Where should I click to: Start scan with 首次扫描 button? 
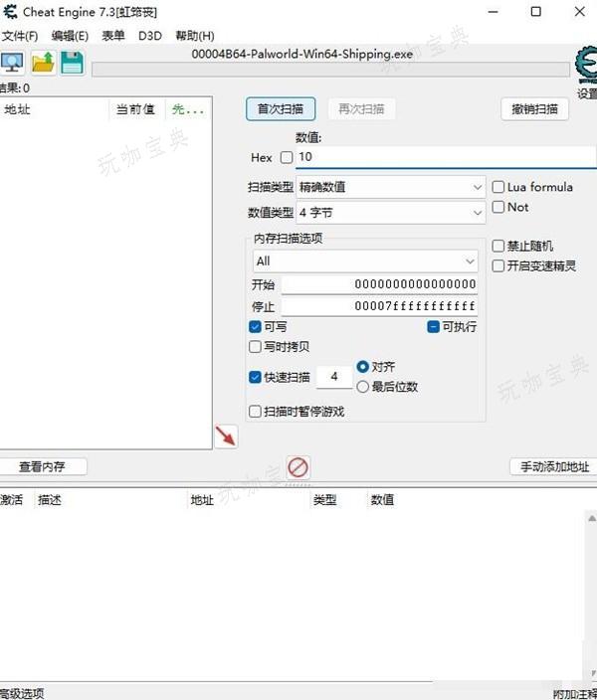(x=281, y=109)
